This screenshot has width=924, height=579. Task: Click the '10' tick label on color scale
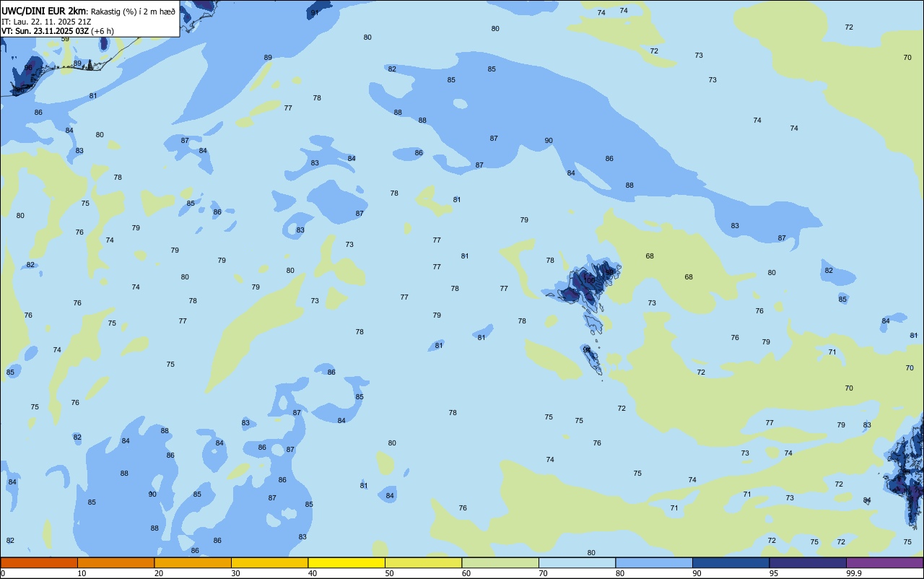click(82, 573)
